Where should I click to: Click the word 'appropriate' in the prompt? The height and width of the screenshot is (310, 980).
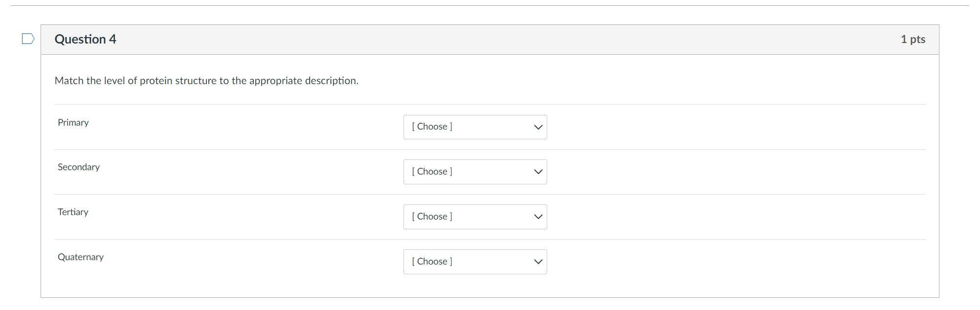coord(275,81)
